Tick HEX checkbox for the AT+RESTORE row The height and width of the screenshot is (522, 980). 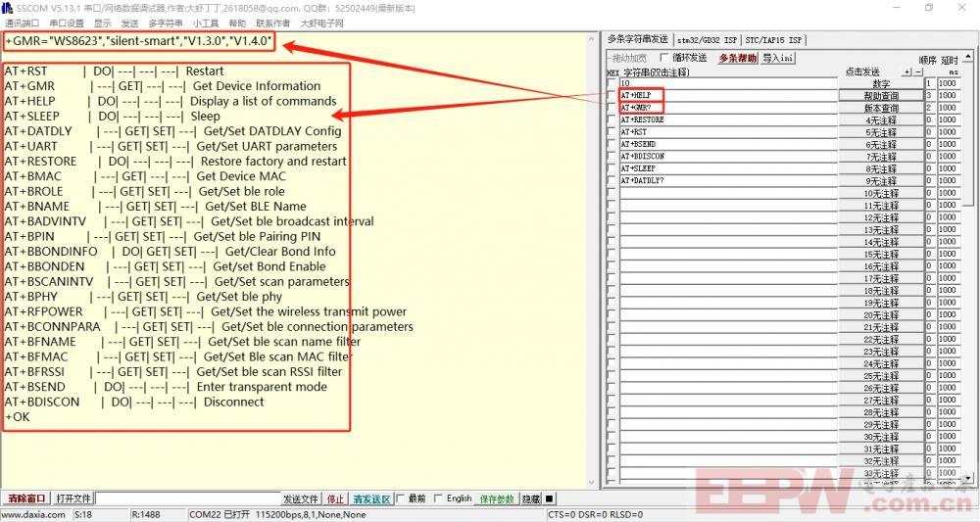point(612,119)
